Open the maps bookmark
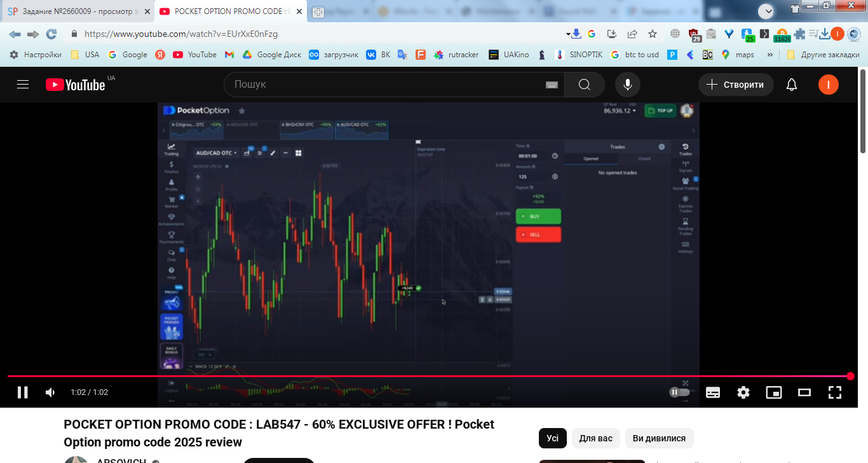 [738, 55]
